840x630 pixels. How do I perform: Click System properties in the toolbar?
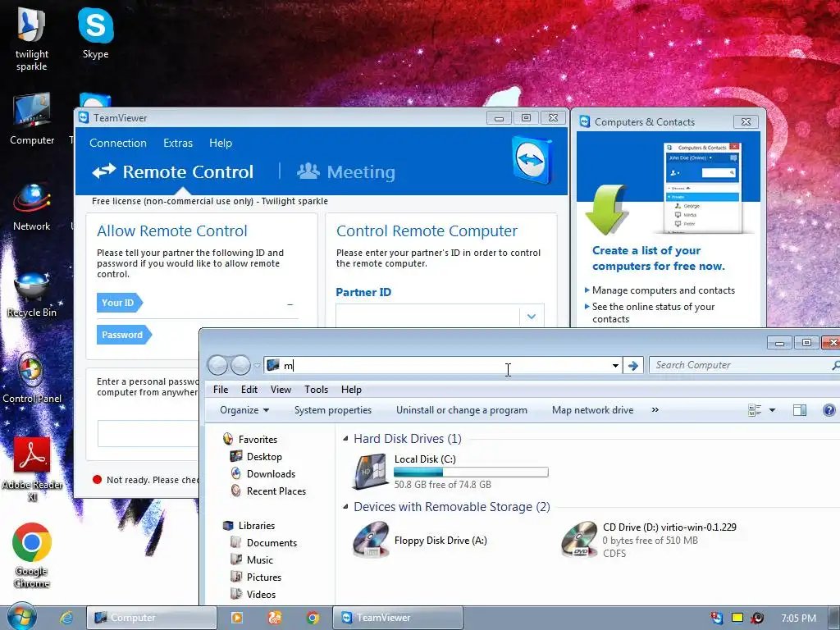pyautogui.click(x=333, y=410)
